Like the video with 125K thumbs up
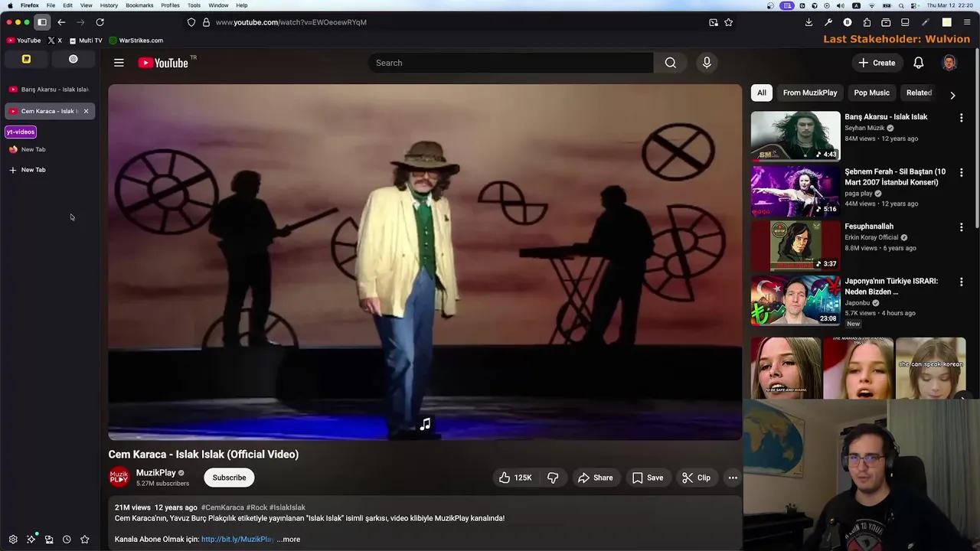 coord(515,478)
